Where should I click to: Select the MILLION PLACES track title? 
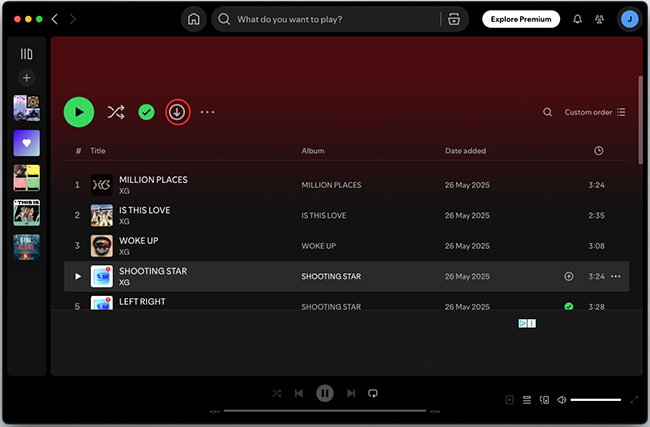(x=153, y=180)
